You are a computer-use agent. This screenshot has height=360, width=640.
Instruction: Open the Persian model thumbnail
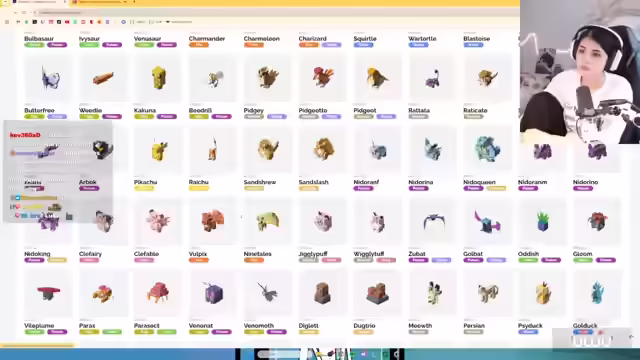487,293
